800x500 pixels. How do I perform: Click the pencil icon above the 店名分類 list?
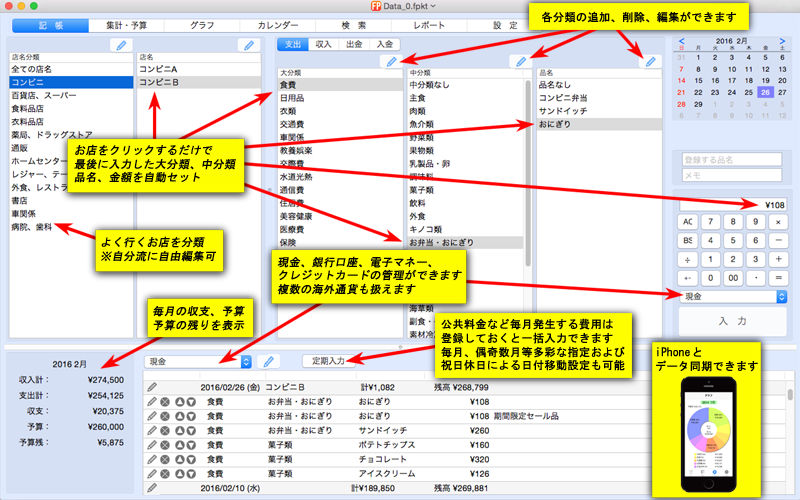[x=121, y=45]
